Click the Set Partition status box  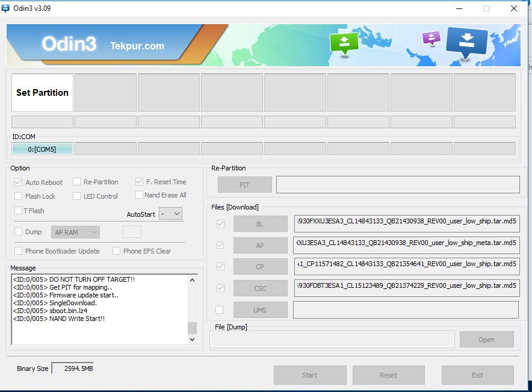click(42, 93)
